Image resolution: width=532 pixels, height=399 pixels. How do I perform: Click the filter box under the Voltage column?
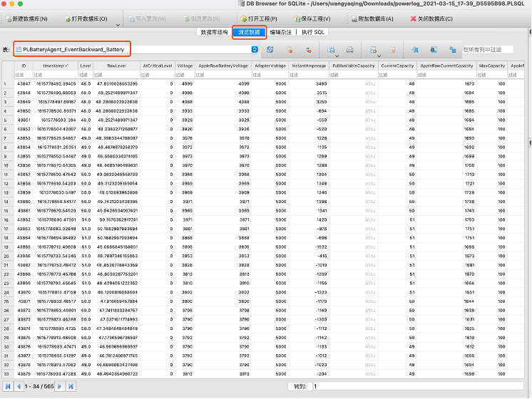pyautogui.click(x=185, y=75)
